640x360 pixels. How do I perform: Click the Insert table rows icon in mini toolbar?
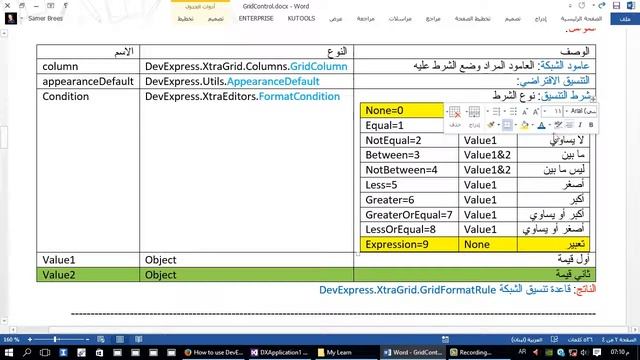[474, 112]
